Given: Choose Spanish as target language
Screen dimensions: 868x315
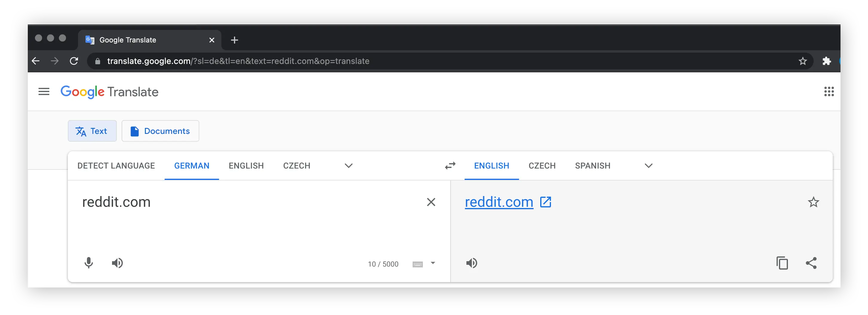Looking at the screenshot, I should click(x=593, y=166).
